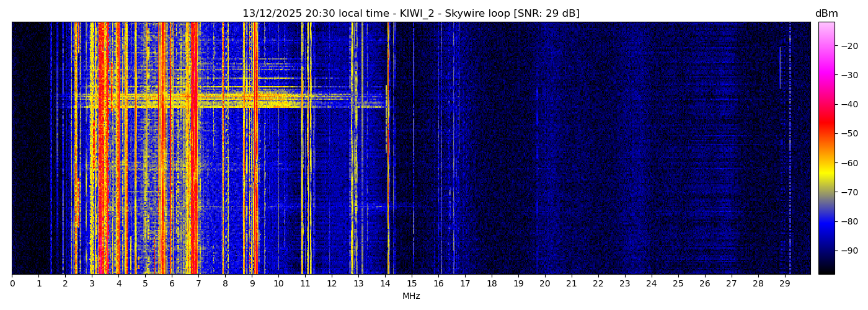Click the 0 MHz tick label
The height and width of the screenshot is (310, 868).
(x=12, y=283)
